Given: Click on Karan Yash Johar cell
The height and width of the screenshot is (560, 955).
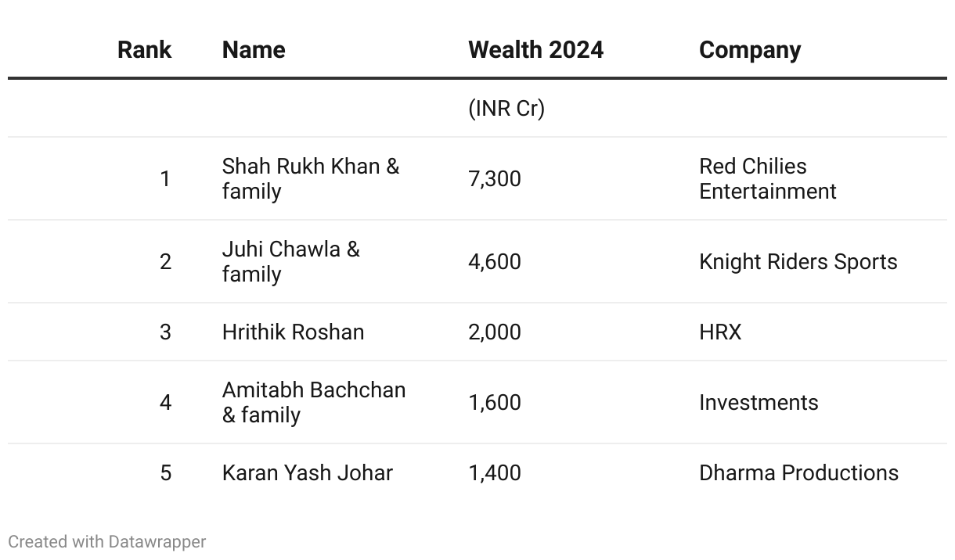Looking at the screenshot, I should (307, 472).
